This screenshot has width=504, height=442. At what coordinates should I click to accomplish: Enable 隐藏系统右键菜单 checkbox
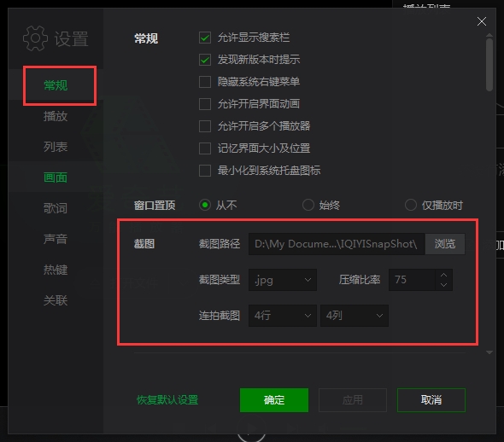coord(205,82)
